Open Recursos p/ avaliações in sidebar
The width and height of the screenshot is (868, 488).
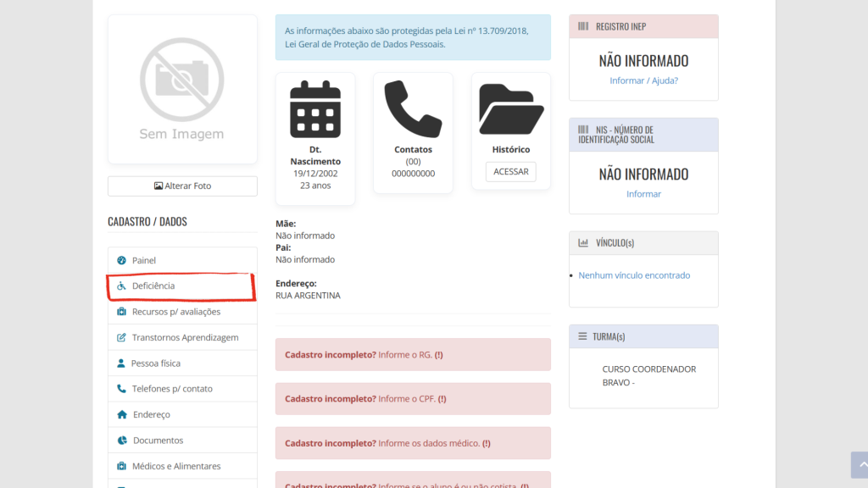(175, 312)
